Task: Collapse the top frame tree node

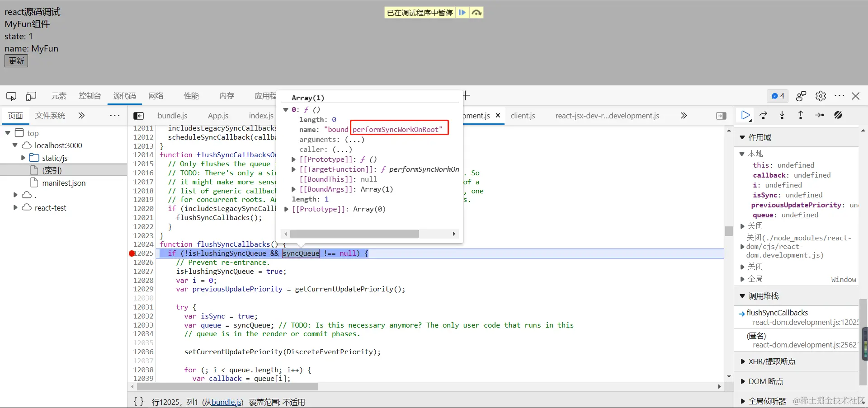Action: tap(8, 133)
